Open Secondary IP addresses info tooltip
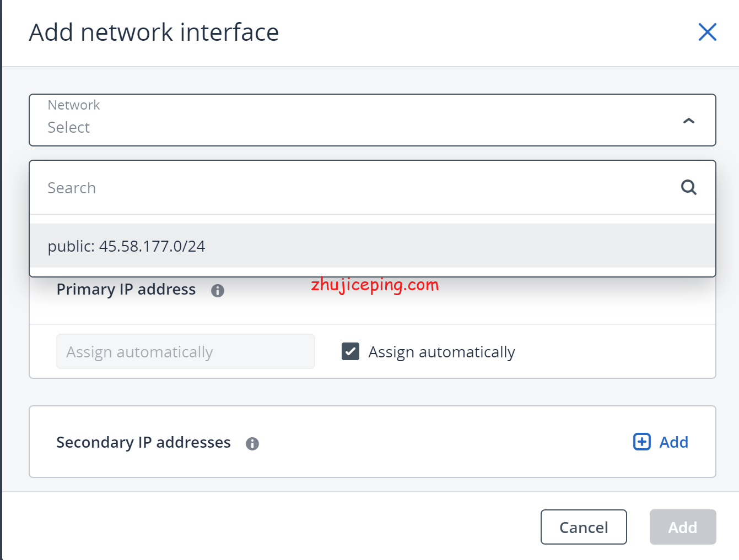Screen dimensions: 739x560 (x=252, y=444)
